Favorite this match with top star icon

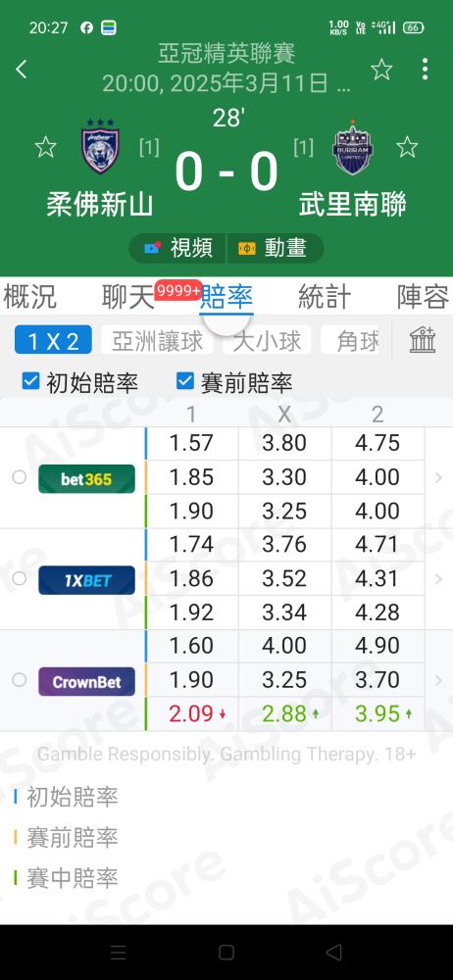click(381, 70)
